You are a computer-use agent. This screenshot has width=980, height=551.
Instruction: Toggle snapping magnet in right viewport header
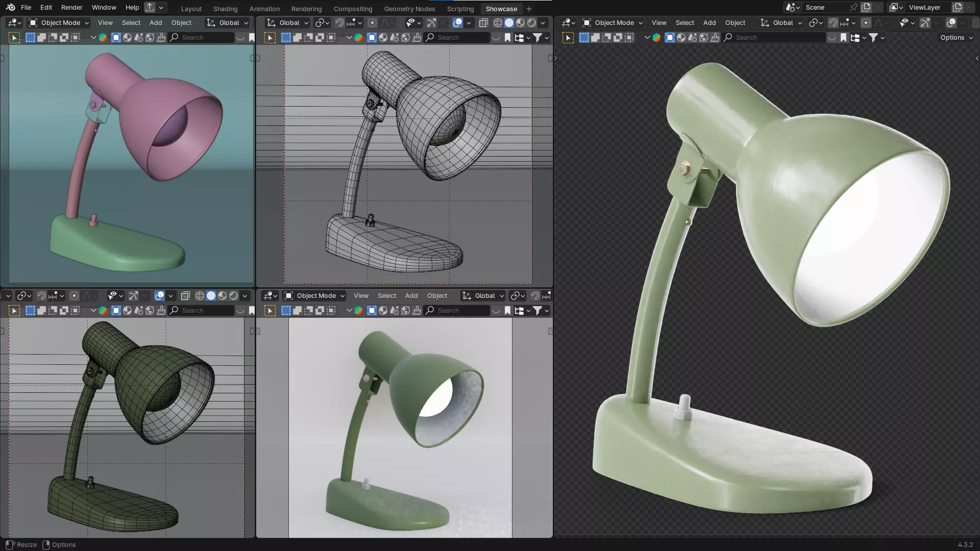coord(833,22)
